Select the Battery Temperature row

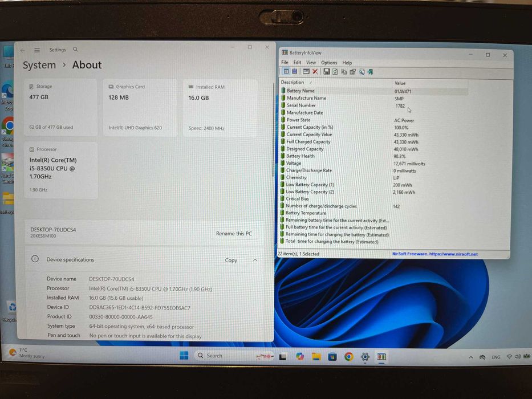point(374,213)
